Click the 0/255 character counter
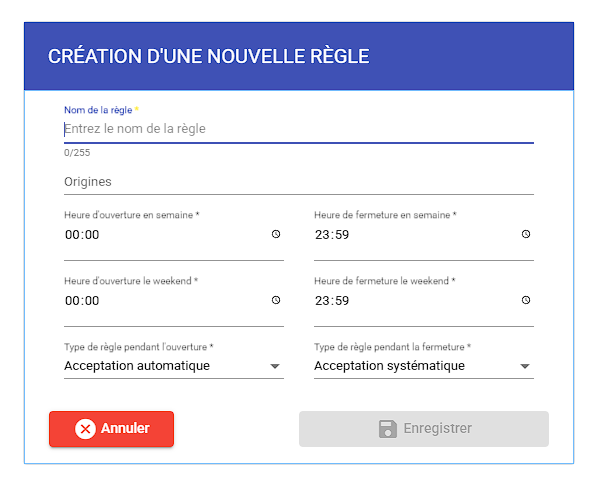This screenshot has height=486, width=596. (77, 153)
